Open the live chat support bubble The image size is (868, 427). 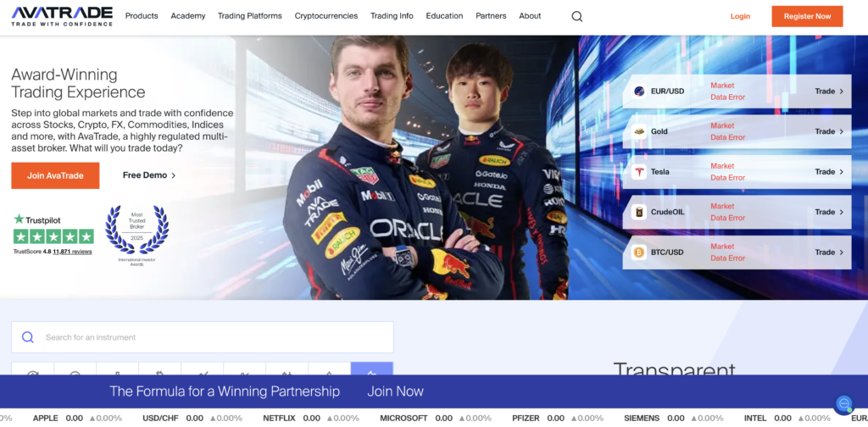(843, 403)
